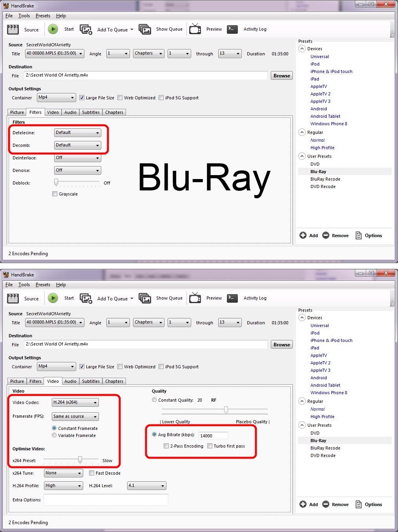Switch to Chapters tab in bottom window
This screenshot has height=532, width=398.
[x=114, y=381]
